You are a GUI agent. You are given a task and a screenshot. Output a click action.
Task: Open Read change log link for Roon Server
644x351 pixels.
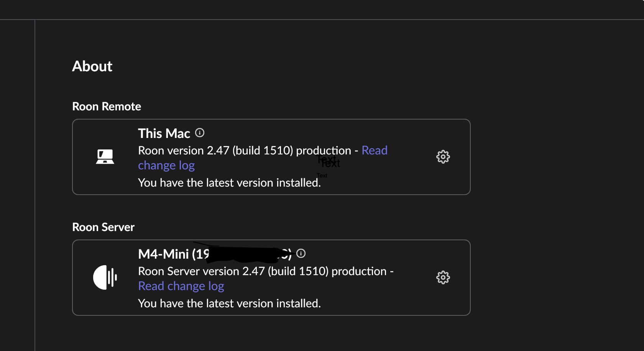click(x=181, y=286)
